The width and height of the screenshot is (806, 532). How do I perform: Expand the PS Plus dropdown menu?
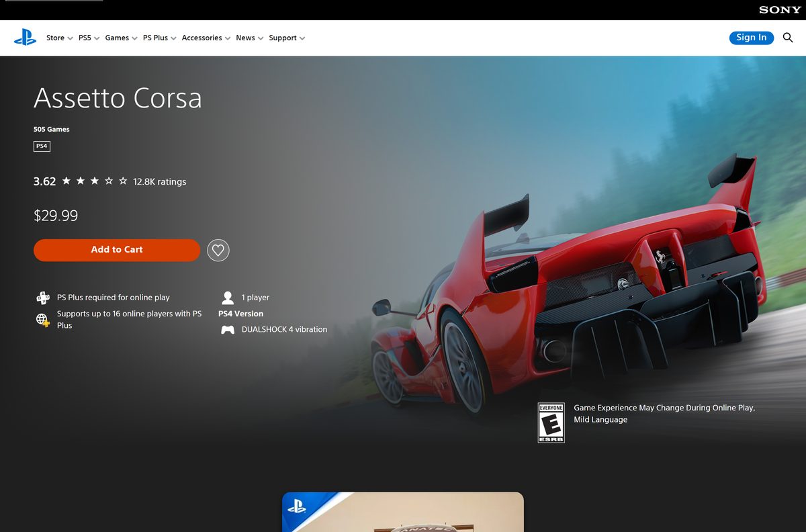click(159, 38)
